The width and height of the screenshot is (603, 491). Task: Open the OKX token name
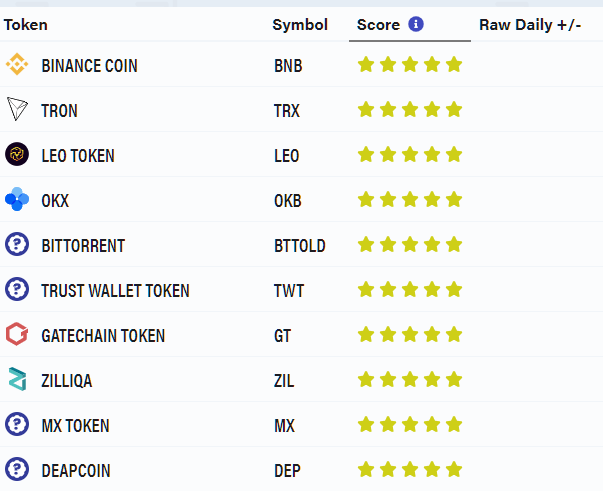pyautogui.click(x=55, y=201)
